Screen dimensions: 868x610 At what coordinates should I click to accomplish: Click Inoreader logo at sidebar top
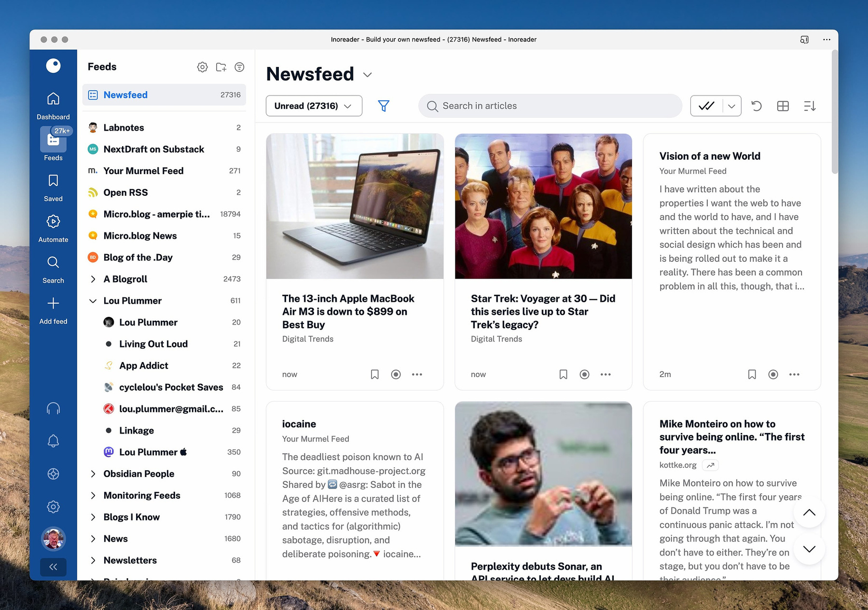tap(53, 66)
